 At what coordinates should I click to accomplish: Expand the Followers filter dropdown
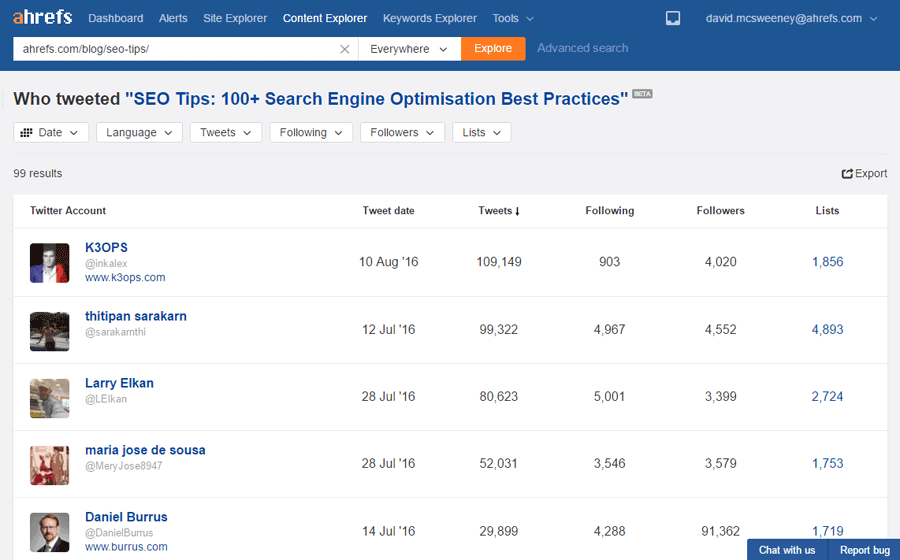(402, 133)
